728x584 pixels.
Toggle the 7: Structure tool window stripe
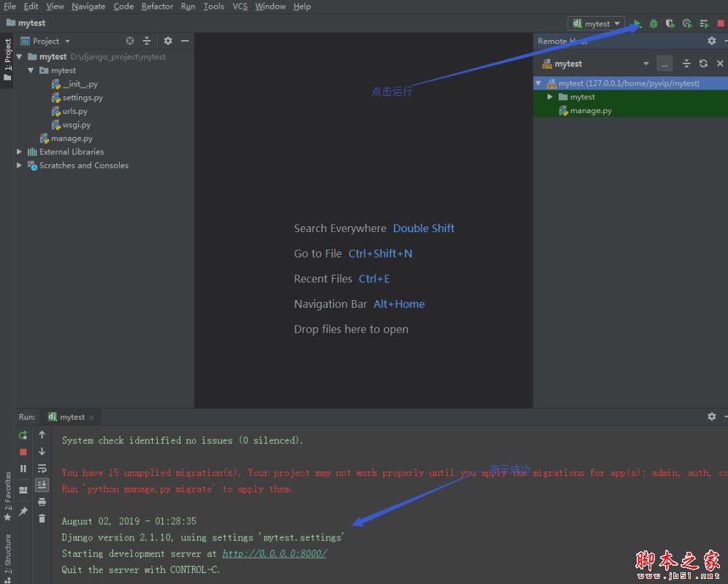[x=7, y=558]
